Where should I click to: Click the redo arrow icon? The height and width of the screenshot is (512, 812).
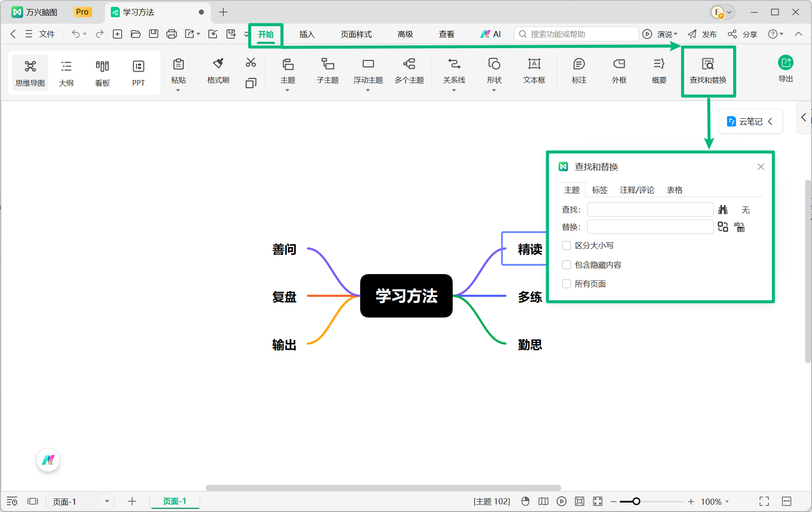coord(100,34)
